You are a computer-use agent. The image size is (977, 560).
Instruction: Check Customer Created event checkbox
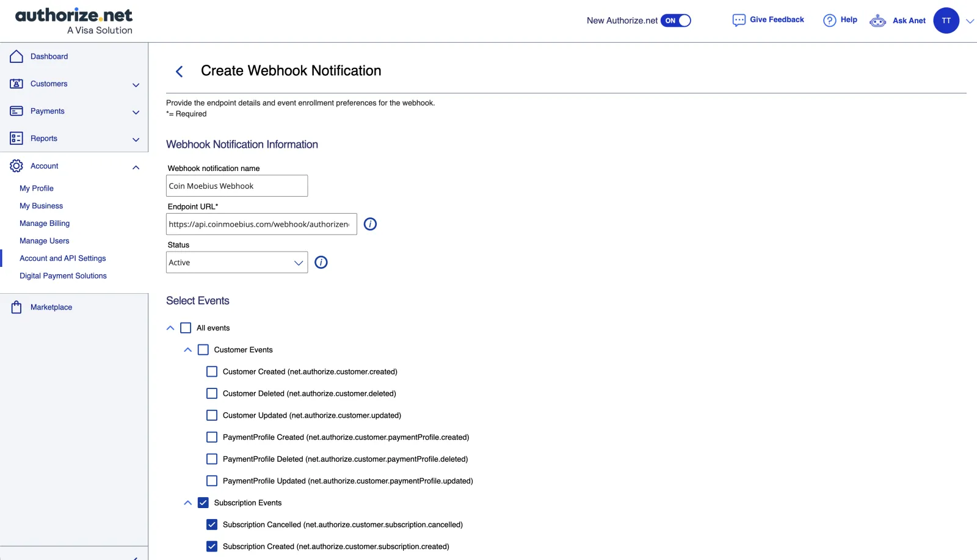(x=212, y=372)
